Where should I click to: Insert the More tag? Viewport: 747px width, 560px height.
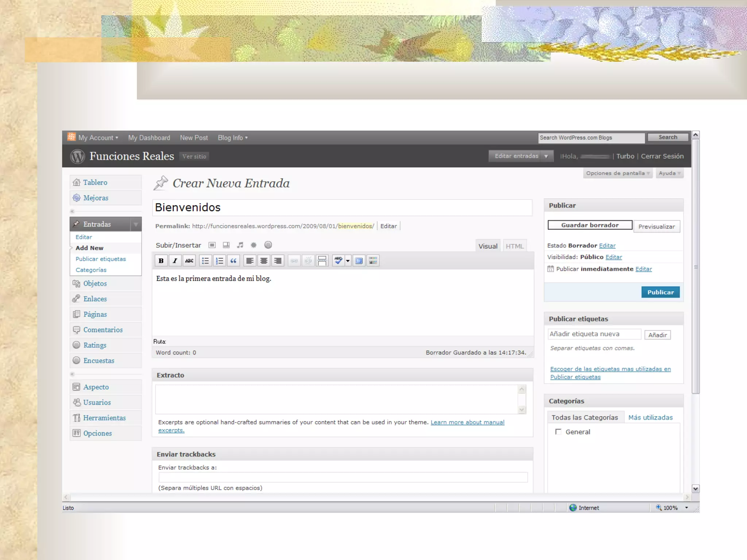click(x=322, y=261)
